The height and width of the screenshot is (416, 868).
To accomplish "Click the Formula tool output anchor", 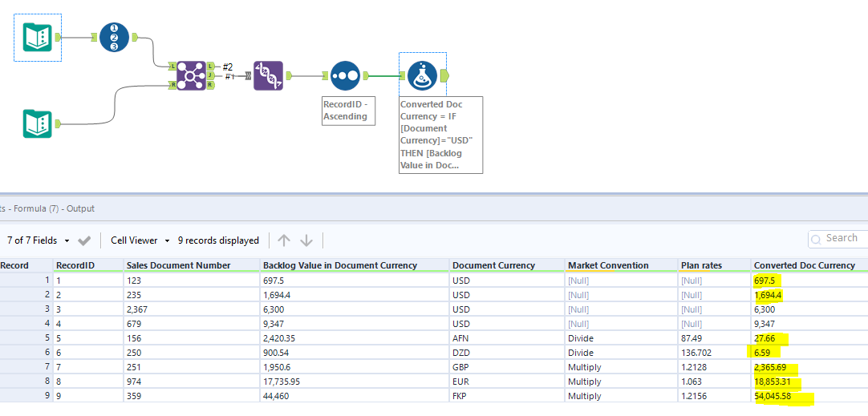I will (x=445, y=75).
